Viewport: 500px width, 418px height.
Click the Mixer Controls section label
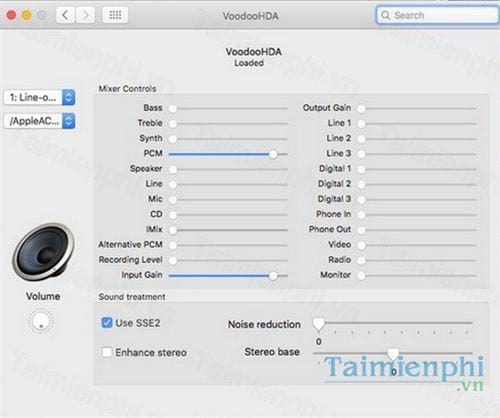pos(127,89)
